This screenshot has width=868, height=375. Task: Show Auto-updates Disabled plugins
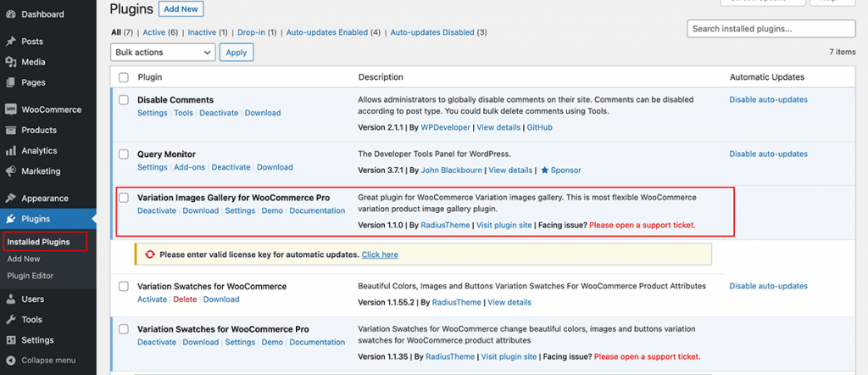(x=438, y=32)
